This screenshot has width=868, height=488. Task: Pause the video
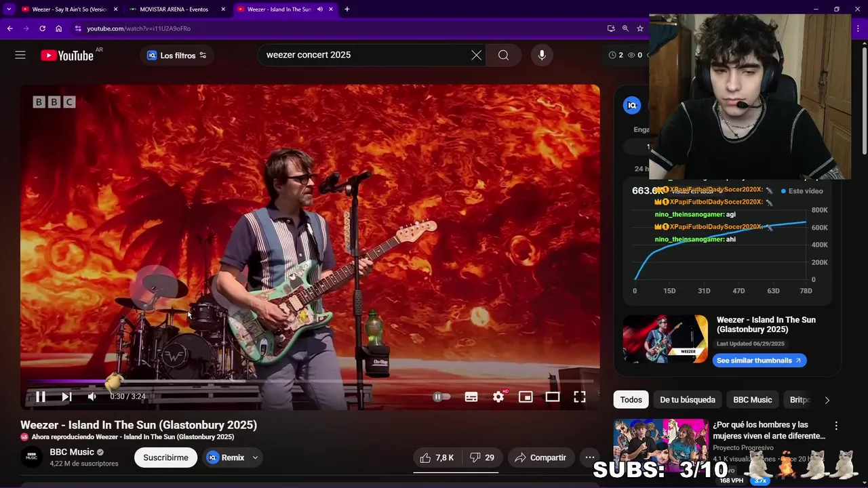41,396
